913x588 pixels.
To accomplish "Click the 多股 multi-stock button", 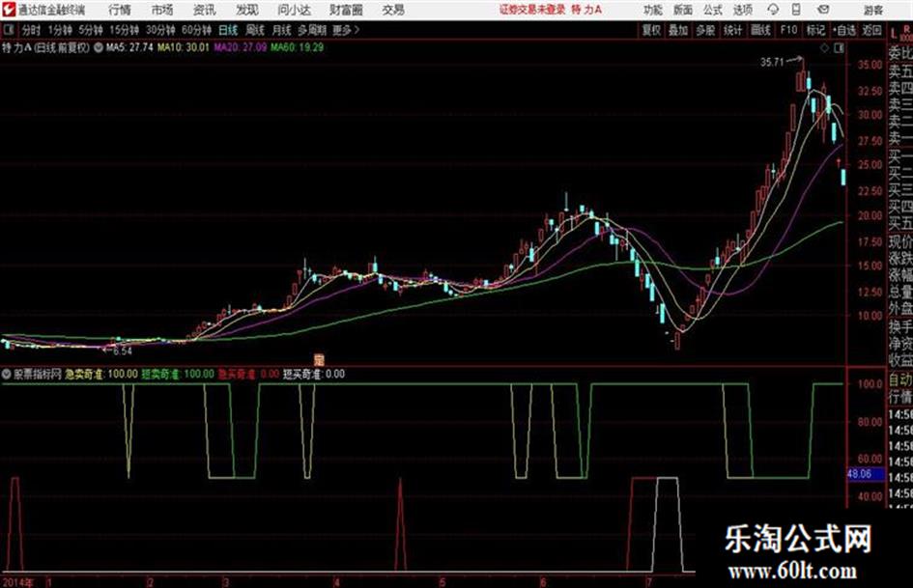I will 705,30.
